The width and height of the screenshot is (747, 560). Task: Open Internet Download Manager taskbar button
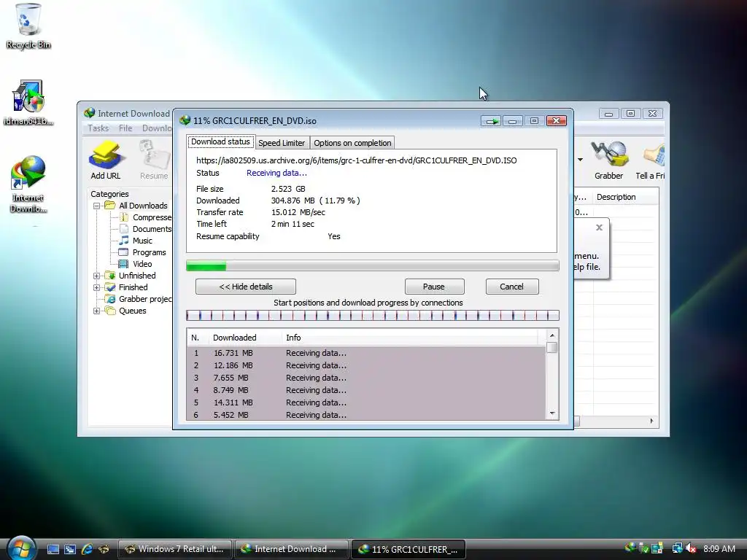(290, 549)
